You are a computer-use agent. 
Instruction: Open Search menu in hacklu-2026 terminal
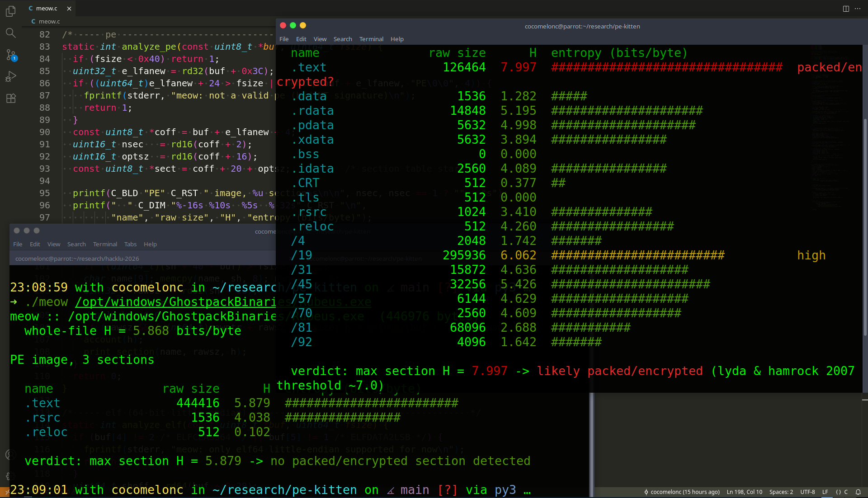pos(76,244)
